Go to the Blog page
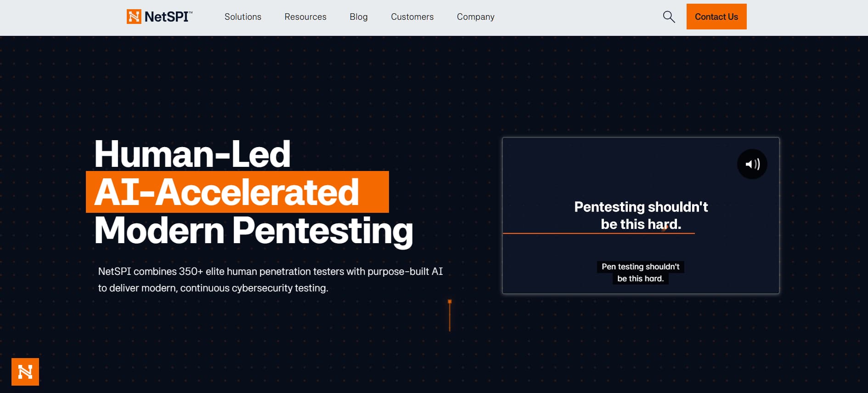The height and width of the screenshot is (393, 868). [359, 17]
